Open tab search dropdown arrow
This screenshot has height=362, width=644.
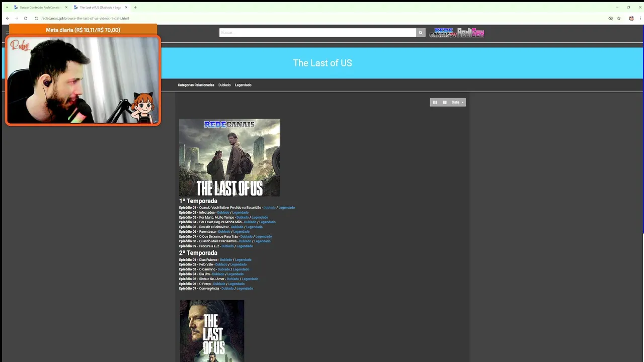pos(7,8)
